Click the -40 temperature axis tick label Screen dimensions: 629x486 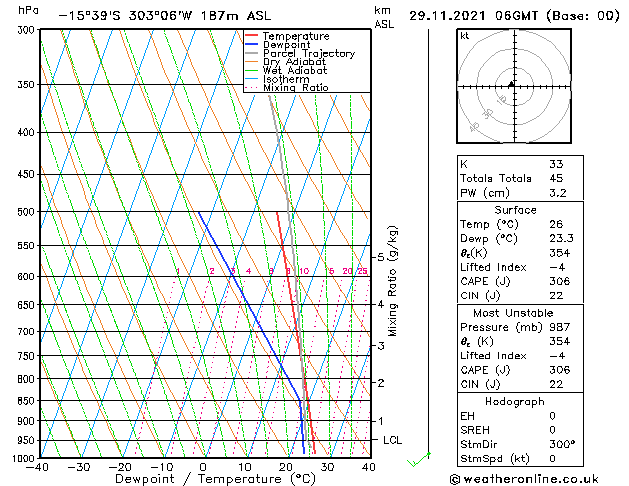37,467
